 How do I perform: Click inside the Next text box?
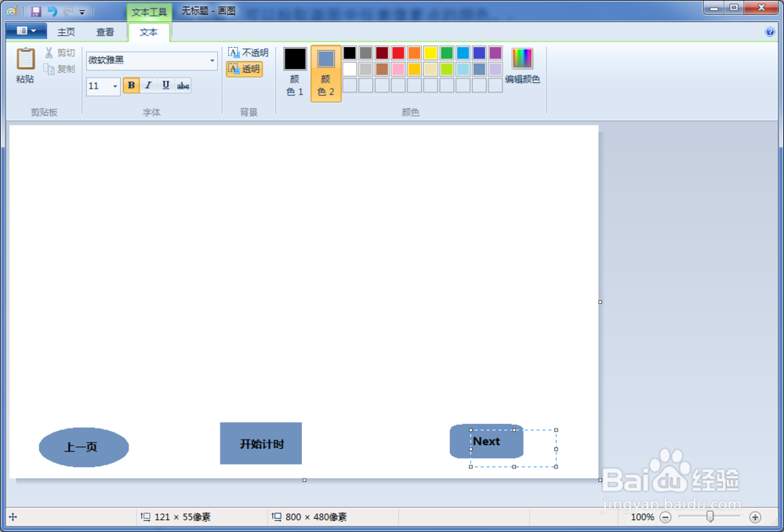[513, 448]
